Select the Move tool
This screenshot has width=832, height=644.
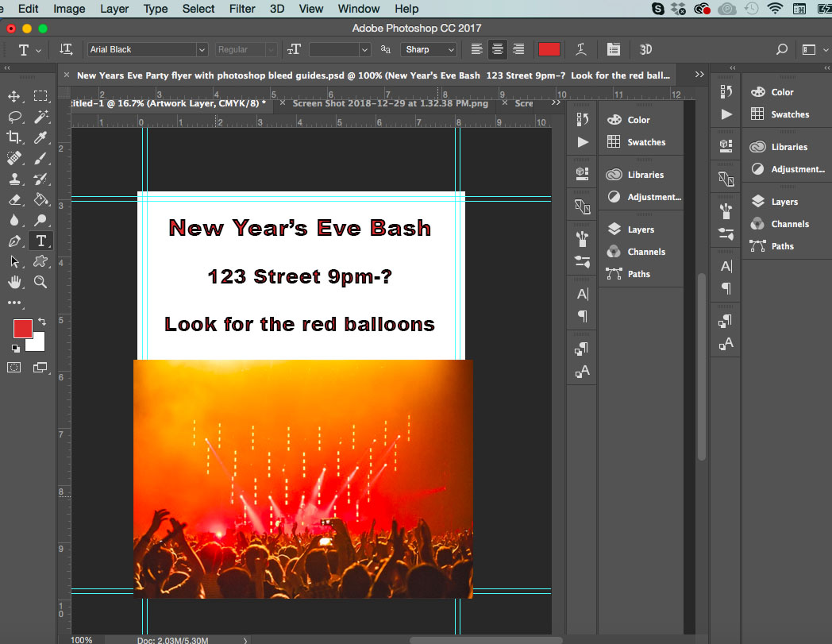coord(16,96)
